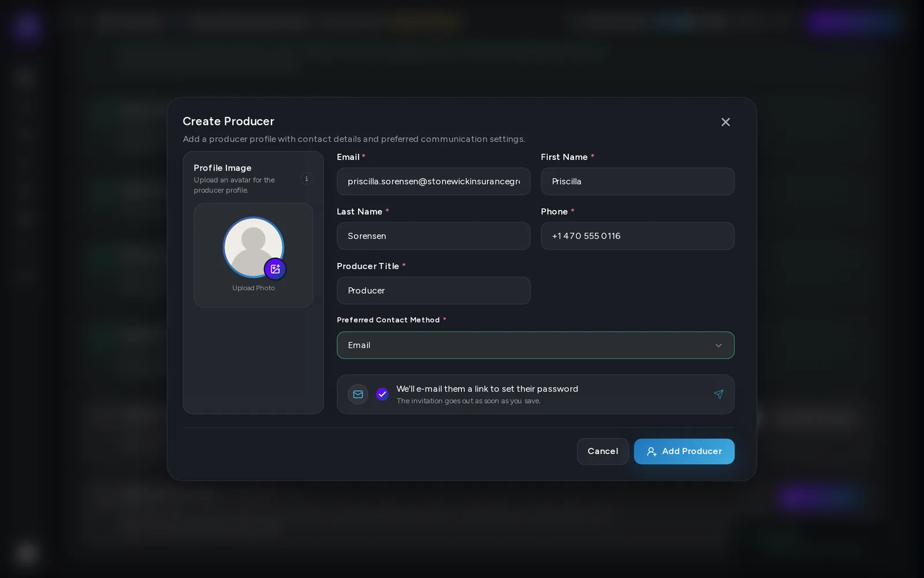Edit the Last Name field containing Sorensen
Image resolution: width=924 pixels, height=578 pixels.
(x=434, y=236)
